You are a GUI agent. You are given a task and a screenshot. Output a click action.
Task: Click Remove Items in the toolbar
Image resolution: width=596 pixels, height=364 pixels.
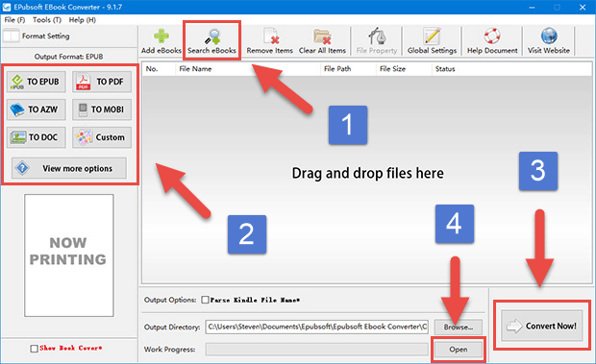click(269, 41)
